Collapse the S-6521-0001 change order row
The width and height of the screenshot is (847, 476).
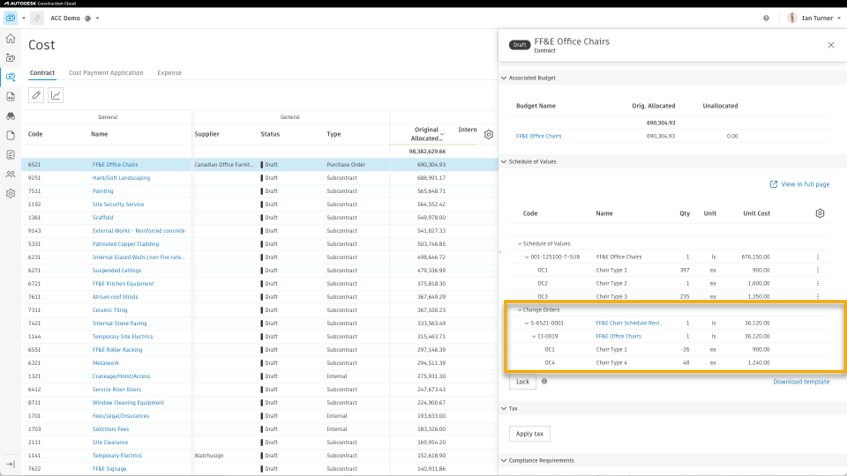tap(527, 323)
